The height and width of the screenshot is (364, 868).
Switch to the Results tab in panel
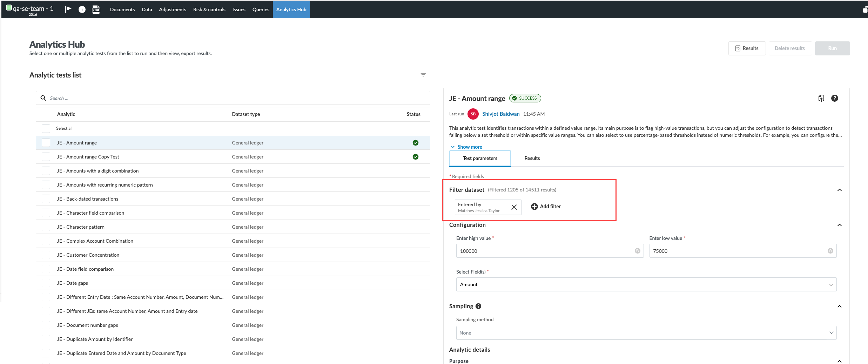point(532,159)
